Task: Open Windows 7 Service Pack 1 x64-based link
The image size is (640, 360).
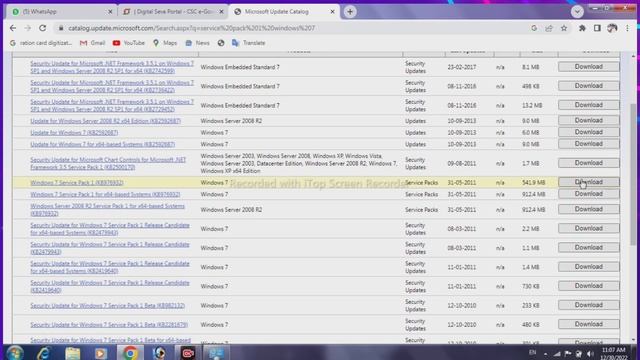Action: (x=105, y=195)
